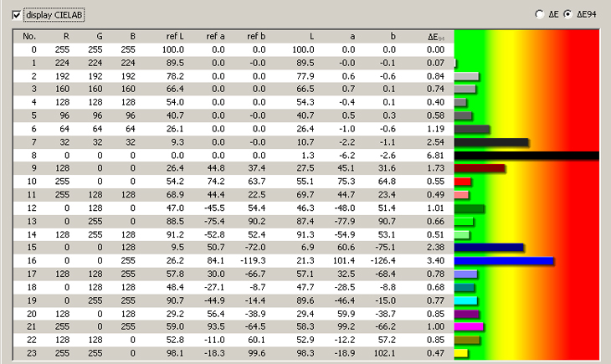The width and height of the screenshot is (611, 364).
Task: Click the ΔE94 column header
Action: pyautogui.click(x=434, y=36)
